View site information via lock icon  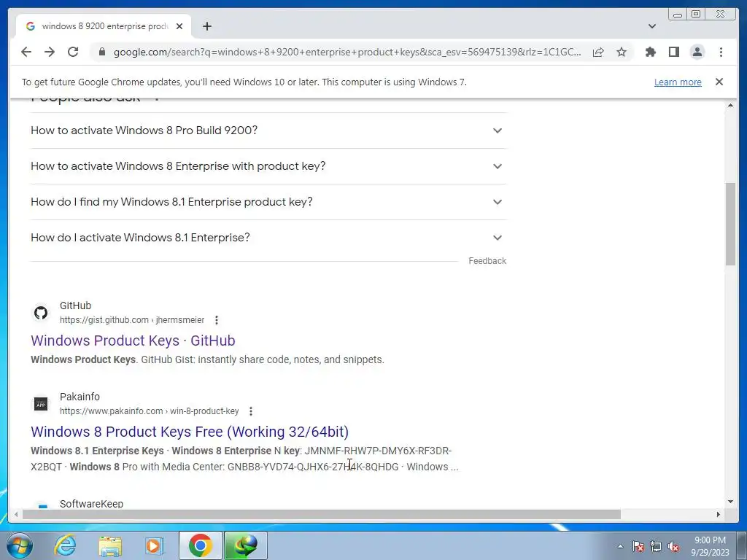click(101, 52)
